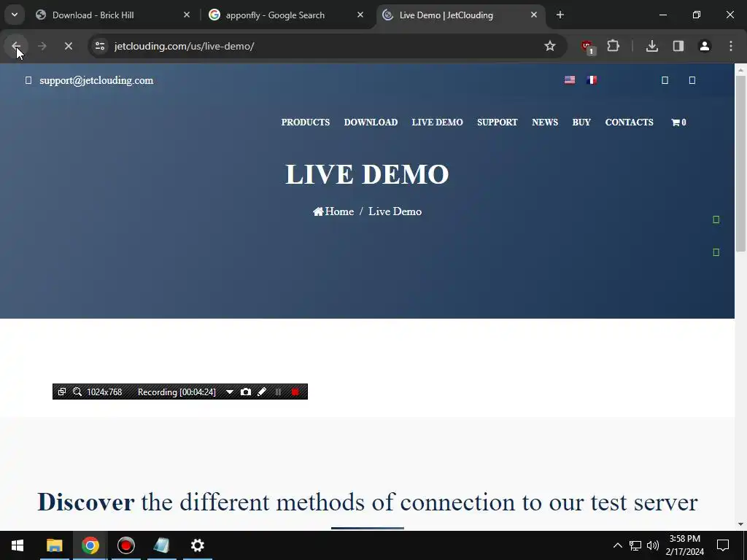Bookmark this page with the star icon

pyautogui.click(x=550, y=46)
